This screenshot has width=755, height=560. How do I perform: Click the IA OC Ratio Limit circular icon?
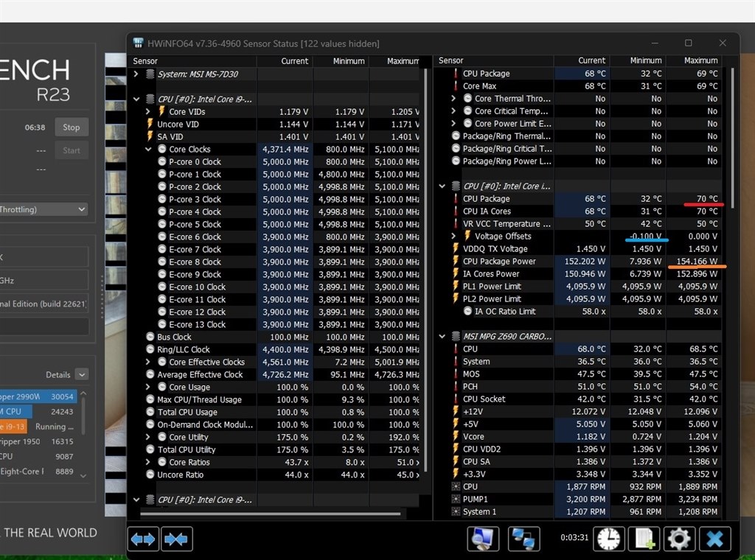pos(467,311)
